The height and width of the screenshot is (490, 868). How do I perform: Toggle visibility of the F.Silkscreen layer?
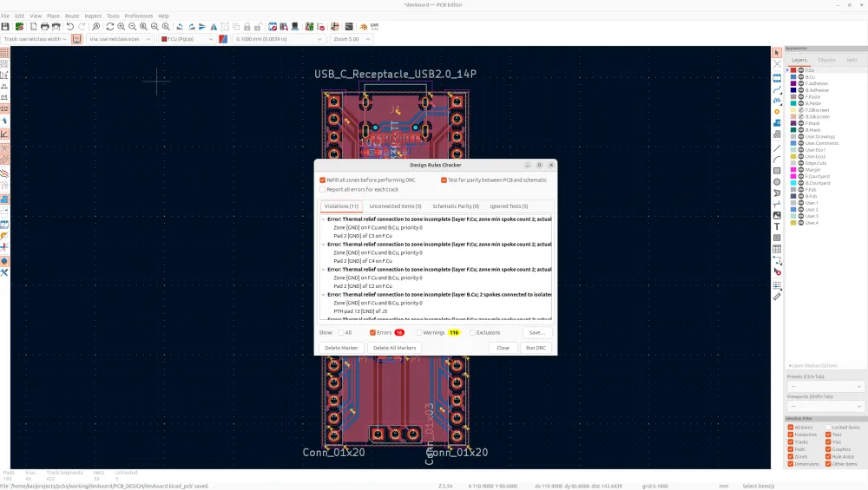click(x=801, y=110)
